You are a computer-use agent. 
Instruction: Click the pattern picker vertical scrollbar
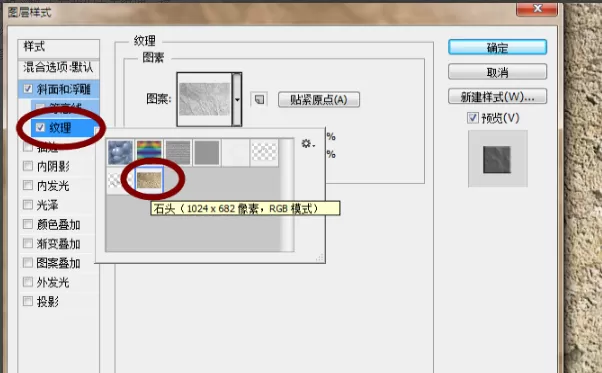(x=287, y=195)
